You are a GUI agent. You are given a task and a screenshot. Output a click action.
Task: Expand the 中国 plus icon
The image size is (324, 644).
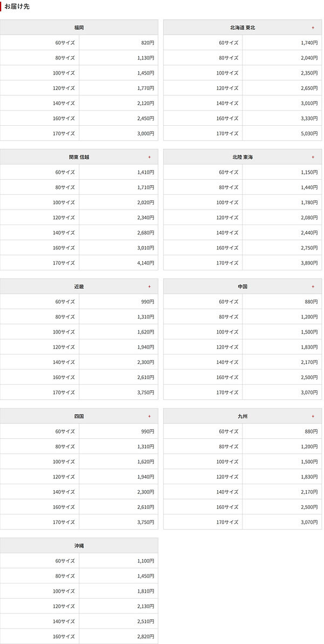(x=313, y=287)
